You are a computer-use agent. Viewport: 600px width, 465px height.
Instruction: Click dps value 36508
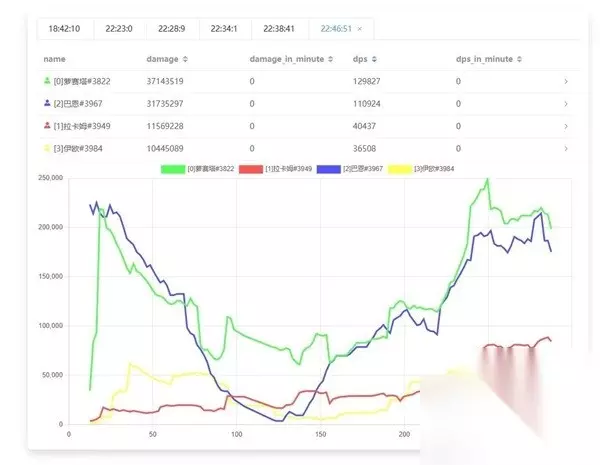[364, 148]
